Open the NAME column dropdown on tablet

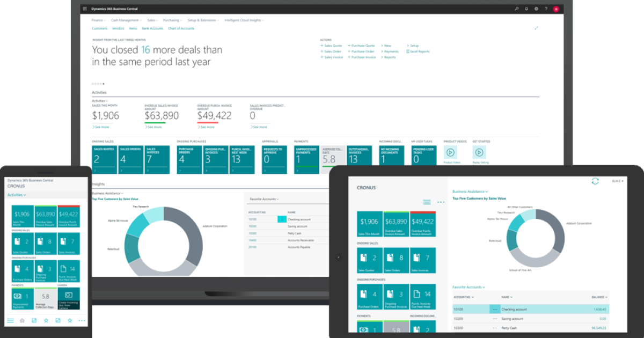[507, 297]
